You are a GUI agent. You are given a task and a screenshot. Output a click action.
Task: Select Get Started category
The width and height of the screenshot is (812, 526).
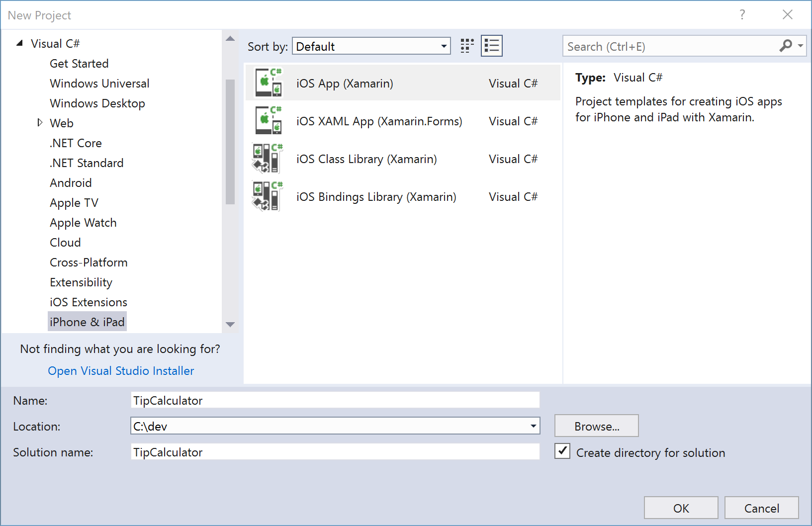(79, 64)
